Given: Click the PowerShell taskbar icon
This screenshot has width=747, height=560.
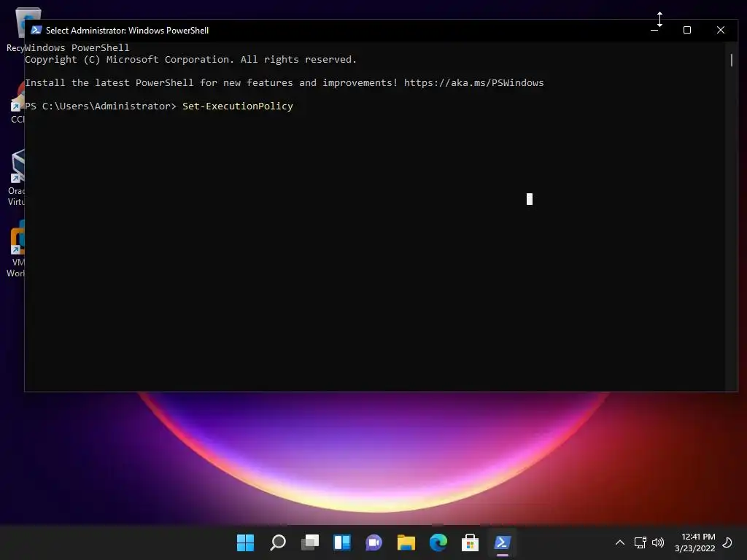Looking at the screenshot, I should 502,542.
